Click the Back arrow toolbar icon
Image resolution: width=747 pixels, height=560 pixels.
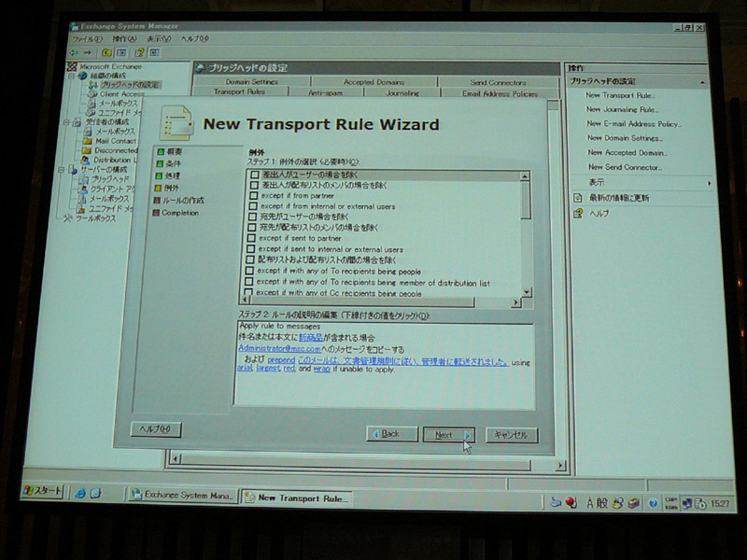pos(74,52)
